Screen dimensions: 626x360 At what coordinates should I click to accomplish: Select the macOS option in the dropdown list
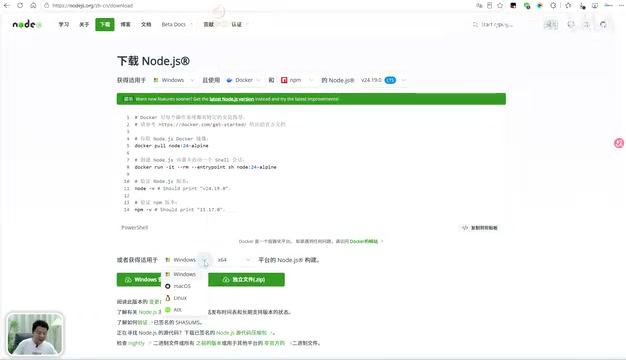[184, 286]
